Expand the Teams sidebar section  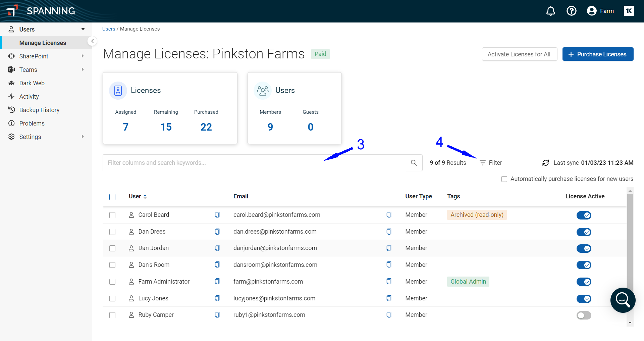tap(83, 69)
